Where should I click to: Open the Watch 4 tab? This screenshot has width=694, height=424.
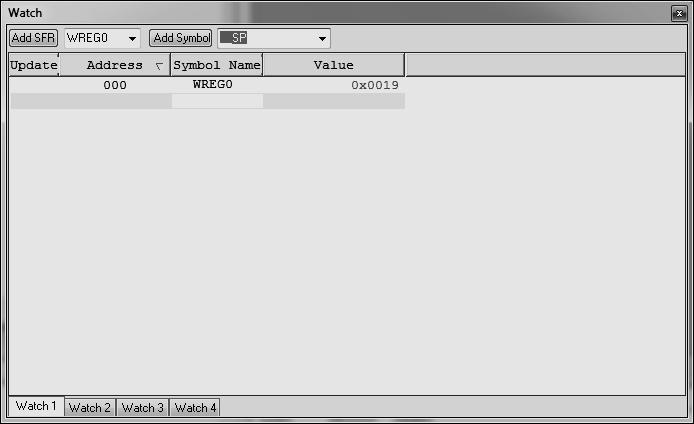click(x=195, y=408)
